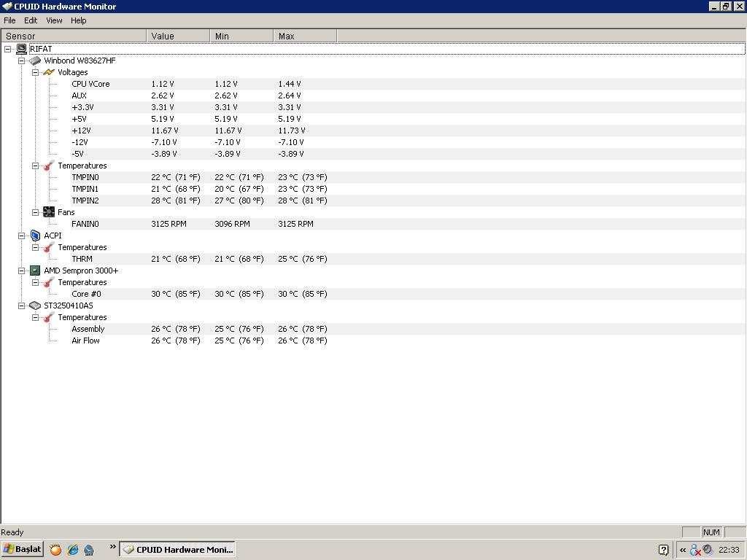Click the ACPI node icon
The height and width of the screenshot is (560, 747).
pos(35,236)
